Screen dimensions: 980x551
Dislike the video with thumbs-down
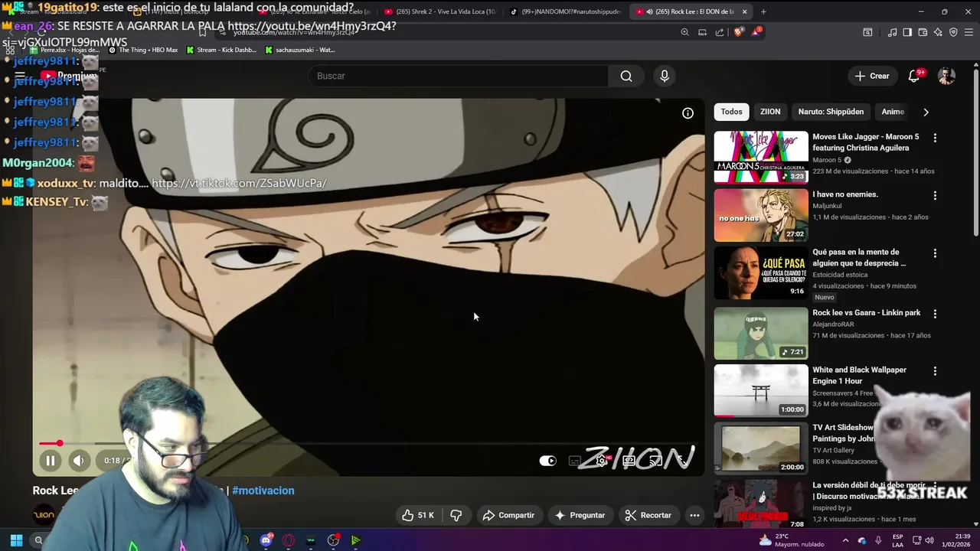tap(456, 515)
